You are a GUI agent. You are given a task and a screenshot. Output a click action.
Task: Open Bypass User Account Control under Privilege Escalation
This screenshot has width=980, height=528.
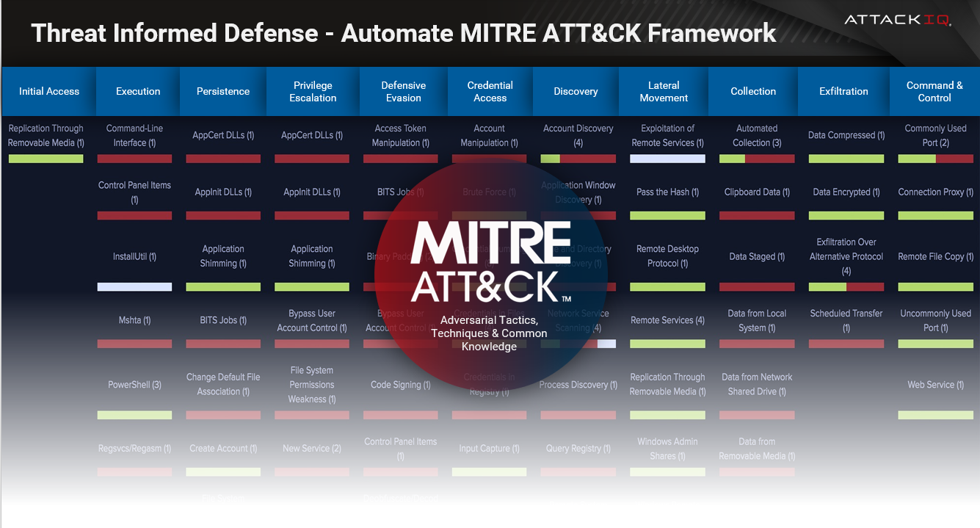(x=312, y=320)
